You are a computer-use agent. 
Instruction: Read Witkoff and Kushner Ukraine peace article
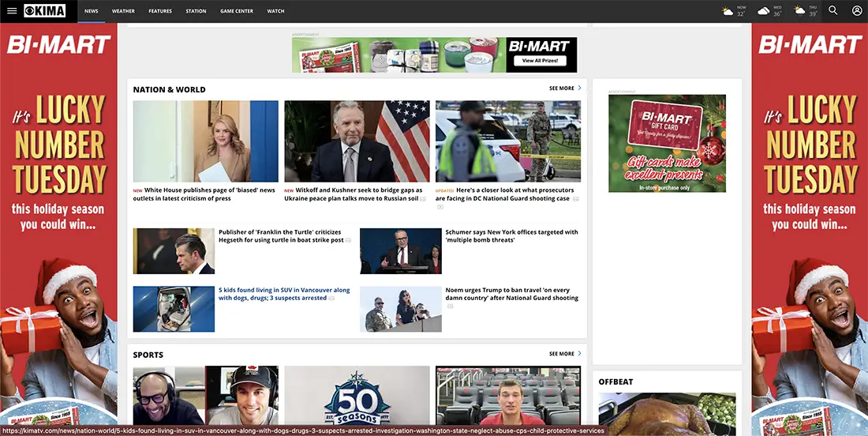pyautogui.click(x=354, y=194)
